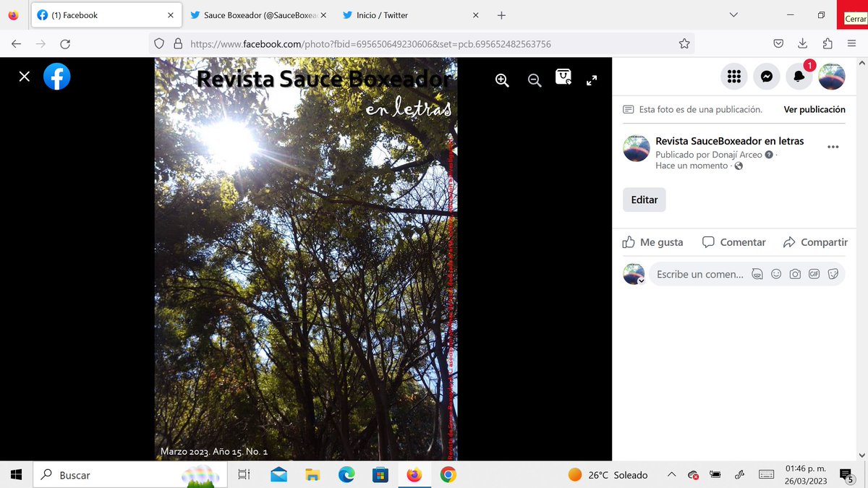Add a GIF to the comment
Image resolution: width=868 pixels, height=488 pixels.
pos(814,275)
